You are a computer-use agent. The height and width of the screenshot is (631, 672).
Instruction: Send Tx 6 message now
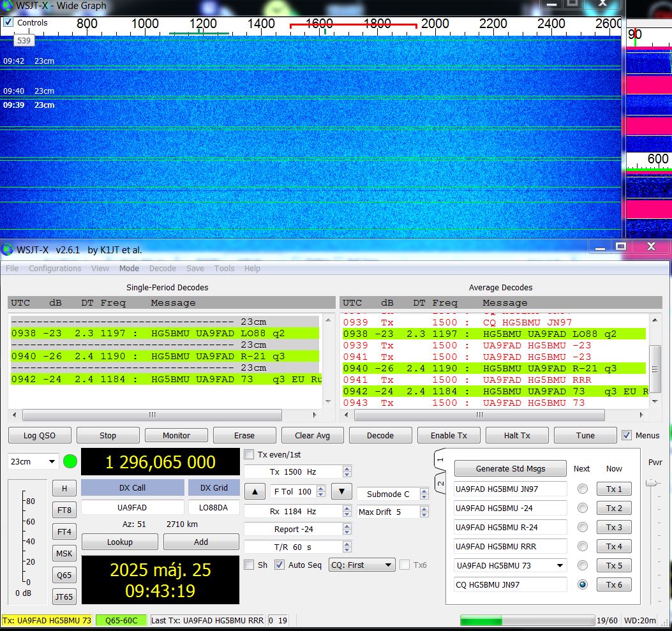pos(614,584)
